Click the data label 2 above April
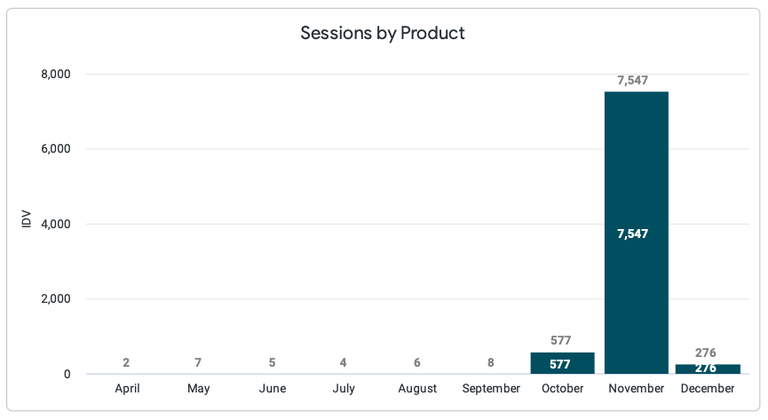The height and width of the screenshot is (420, 768). pos(126,363)
